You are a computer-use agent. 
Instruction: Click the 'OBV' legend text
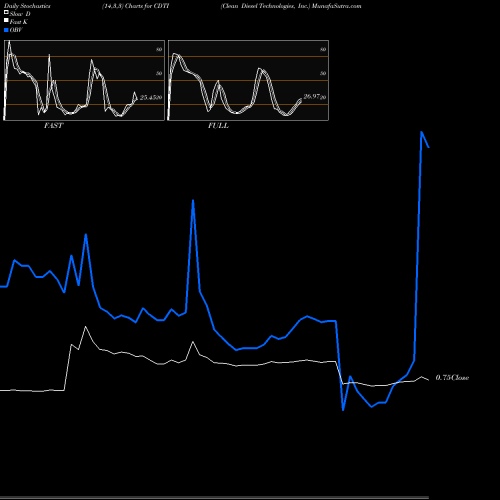tap(16, 30)
